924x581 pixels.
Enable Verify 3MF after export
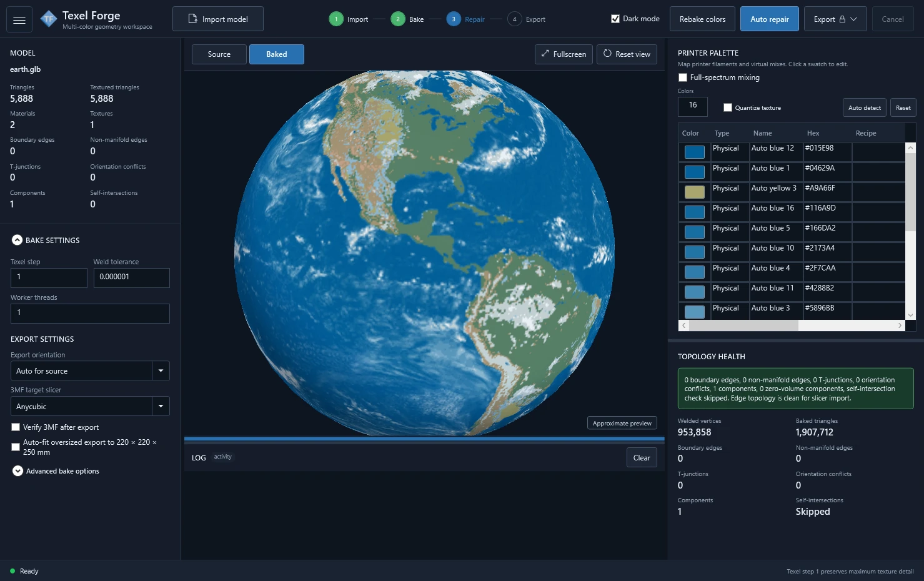click(16, 427)
